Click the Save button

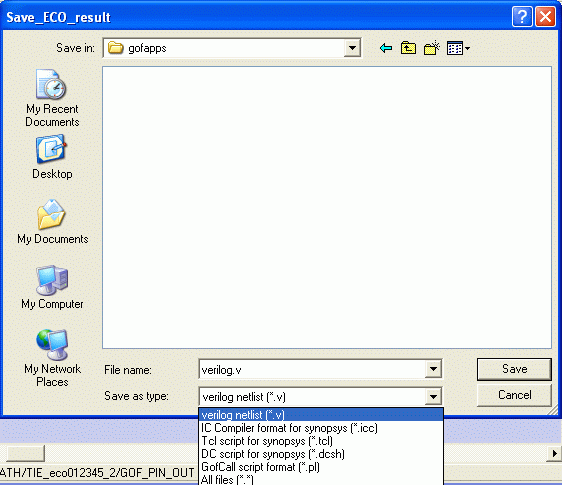pyautogui.click(x=514, y=369)
